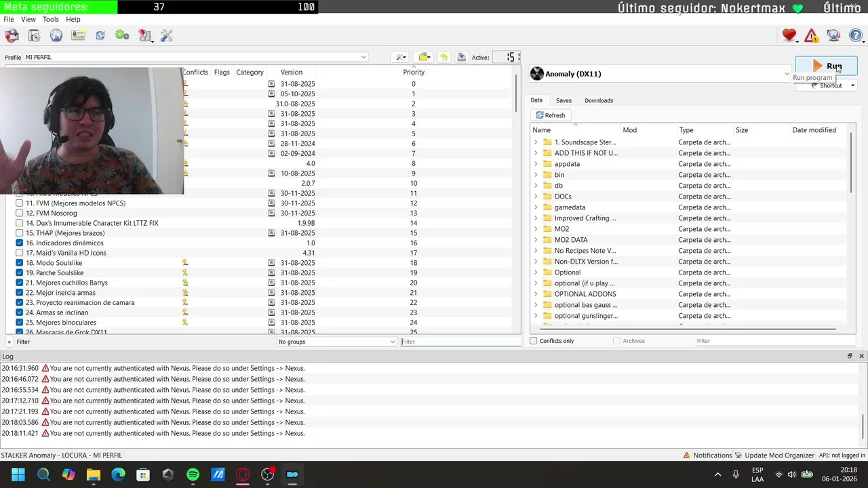Screen dimensions: 868x488
Task: Click the yellow restore backup arrow icon
Action: [x=443, y=57]
